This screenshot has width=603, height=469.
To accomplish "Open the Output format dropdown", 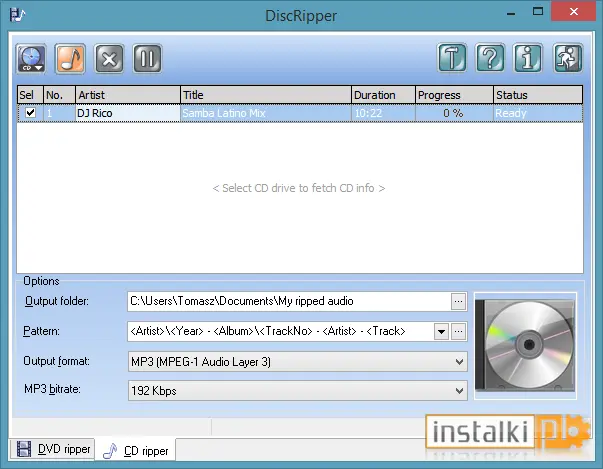I will click(x=298, y=361).
